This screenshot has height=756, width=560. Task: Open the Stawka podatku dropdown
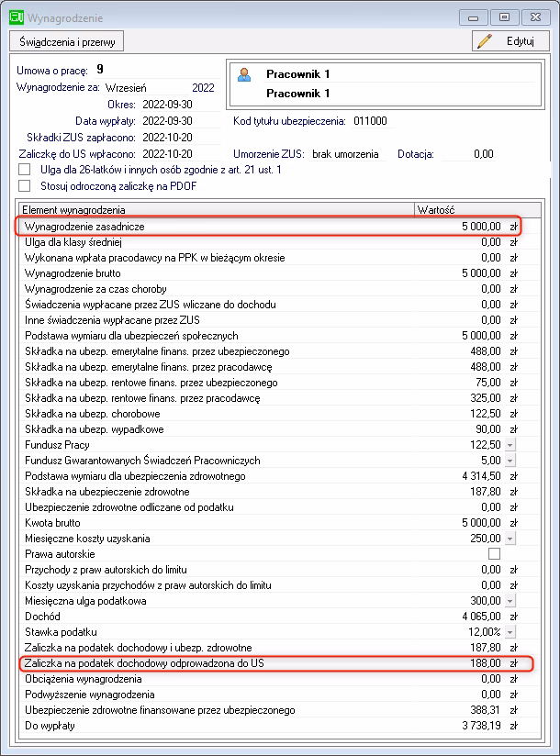[511, 632]
